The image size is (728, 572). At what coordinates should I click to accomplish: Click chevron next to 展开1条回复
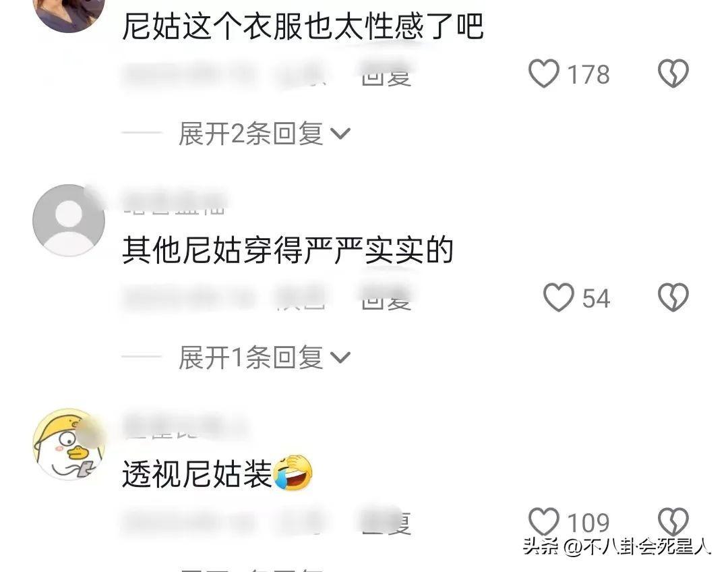point(340,357)
